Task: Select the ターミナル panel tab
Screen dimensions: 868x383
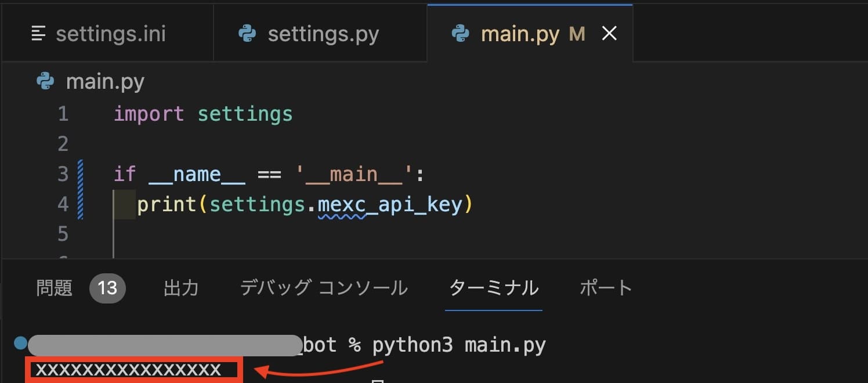Action: [493, 288]
